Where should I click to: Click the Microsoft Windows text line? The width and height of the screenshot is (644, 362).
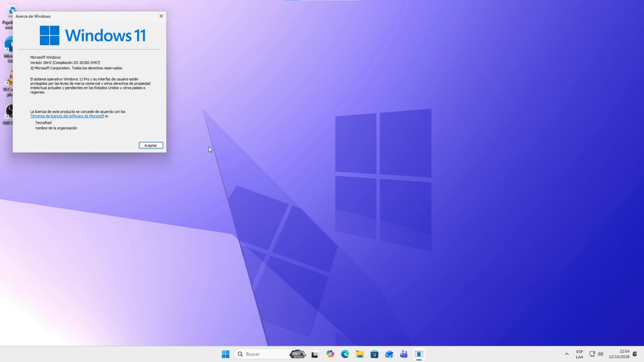tap(45, 57)
